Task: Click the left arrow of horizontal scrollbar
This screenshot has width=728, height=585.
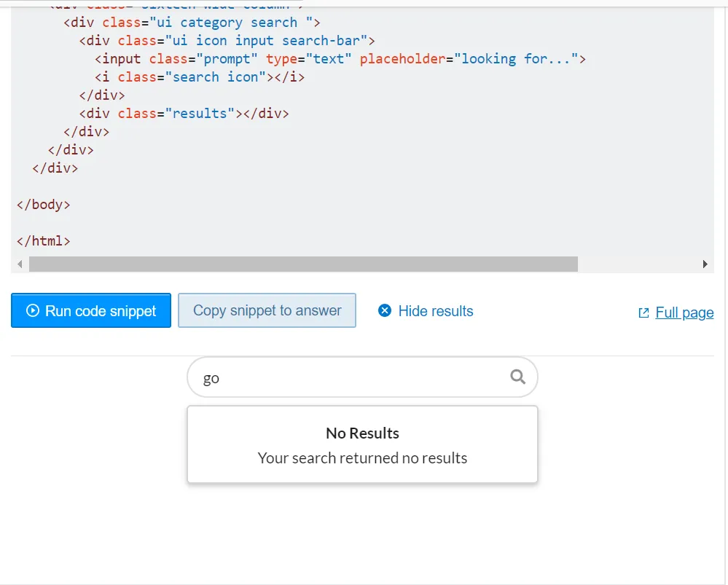Action: click(x=20, y=264)
